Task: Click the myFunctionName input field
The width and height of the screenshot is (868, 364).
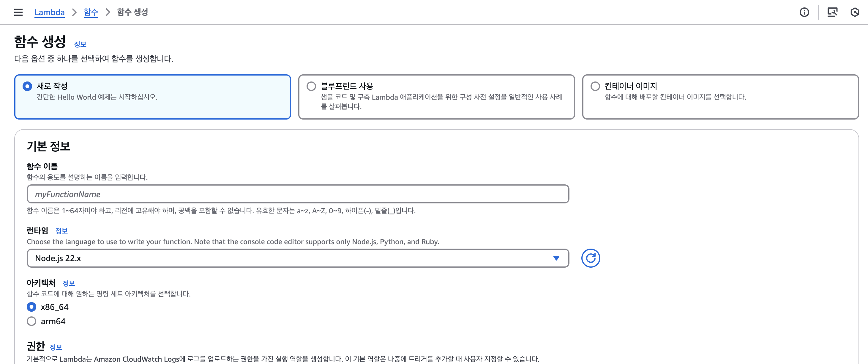Action: click(x=298, y=194)
